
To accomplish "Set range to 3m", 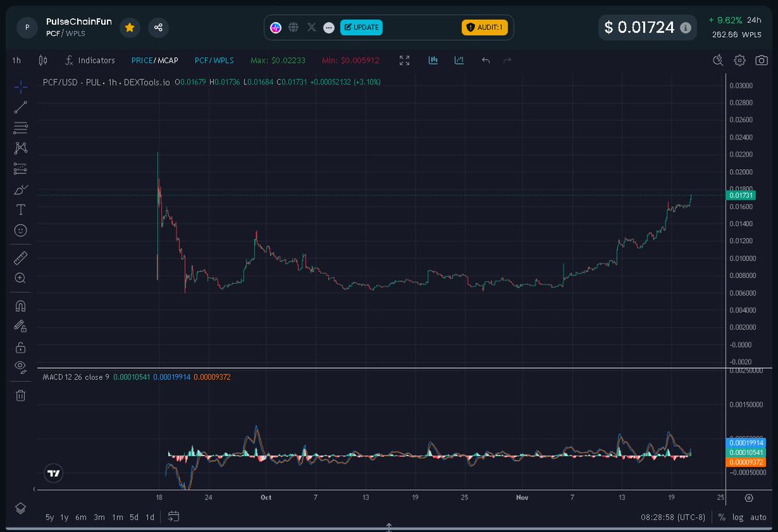I will click(99, 517).
